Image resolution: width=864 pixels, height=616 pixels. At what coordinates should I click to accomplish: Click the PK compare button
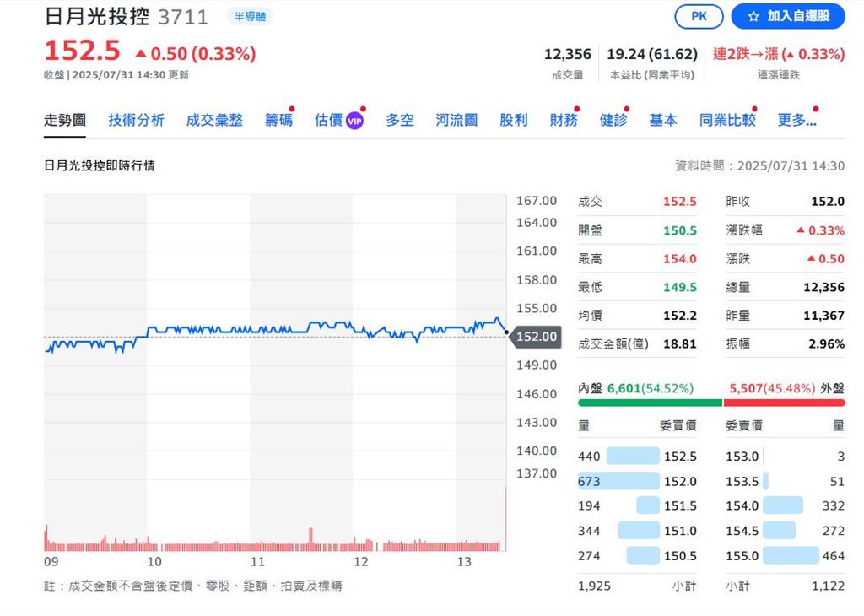pos(699,16)
